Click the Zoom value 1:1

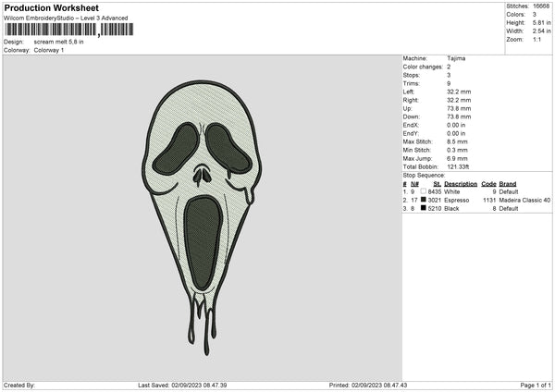pos(536,39)
